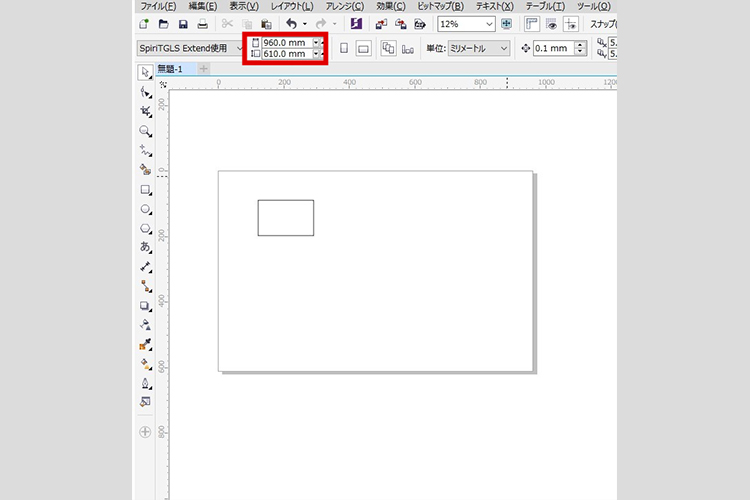The height and width of the screenshot is (500, 750).
Task: Switch page to Landscape orientation
Action: (x=364, y=48)
